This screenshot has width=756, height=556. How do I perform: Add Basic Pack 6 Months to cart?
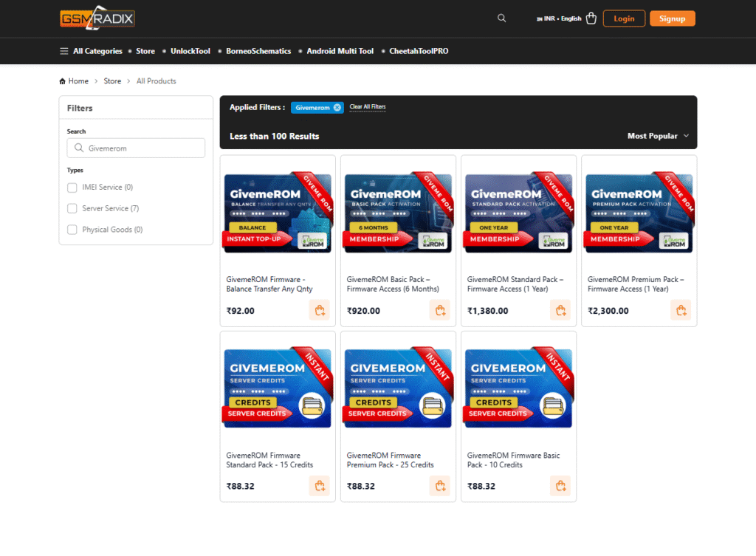click(x=439, y=311)
